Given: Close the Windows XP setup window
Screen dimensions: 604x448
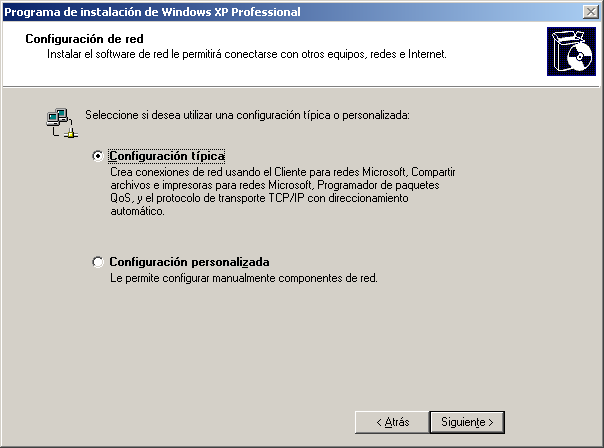Looking at the screenshot, I should click(x=591, y=11).
